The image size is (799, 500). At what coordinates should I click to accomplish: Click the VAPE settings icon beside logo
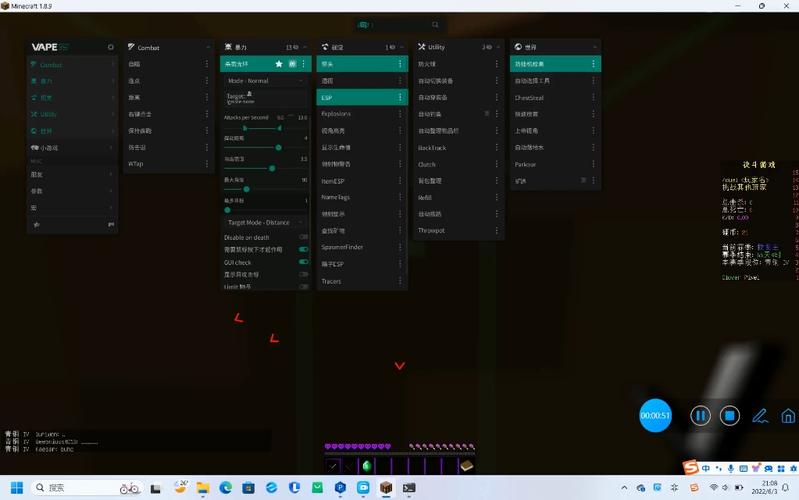110,47
